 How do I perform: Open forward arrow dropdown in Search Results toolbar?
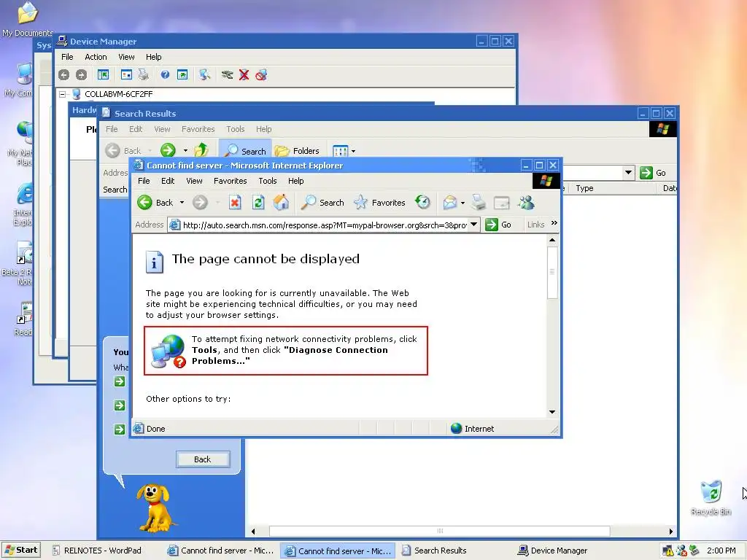pos(185,151)
